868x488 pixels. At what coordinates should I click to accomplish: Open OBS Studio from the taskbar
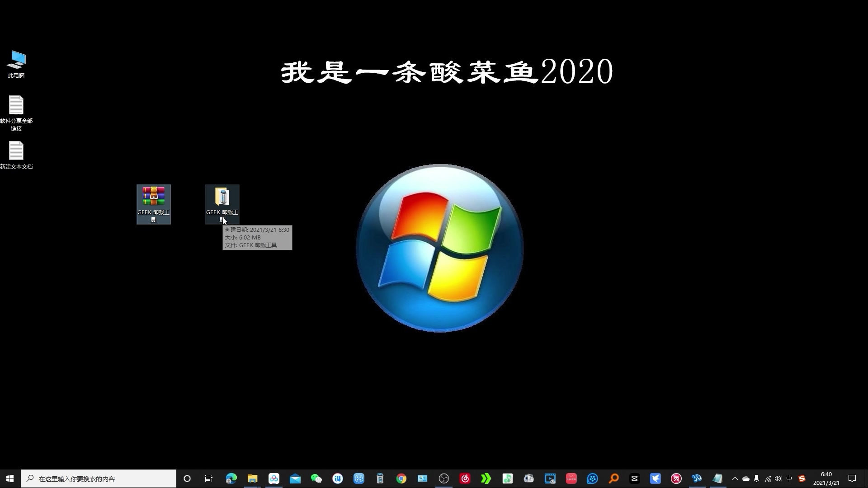pos(444,479)
